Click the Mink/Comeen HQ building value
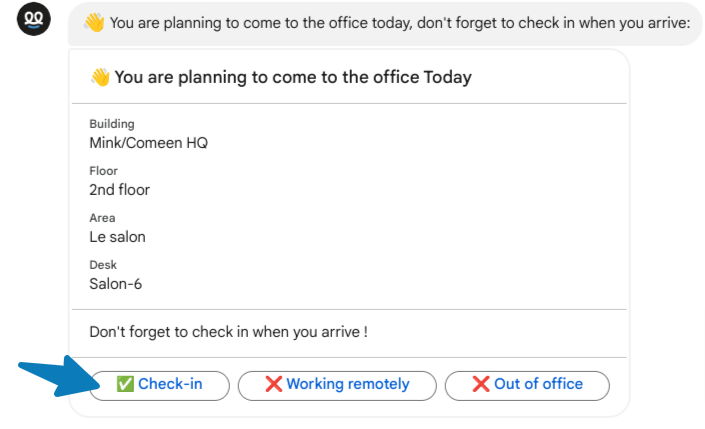The height and width of the screenshot is (429, 705). point(148,143)
